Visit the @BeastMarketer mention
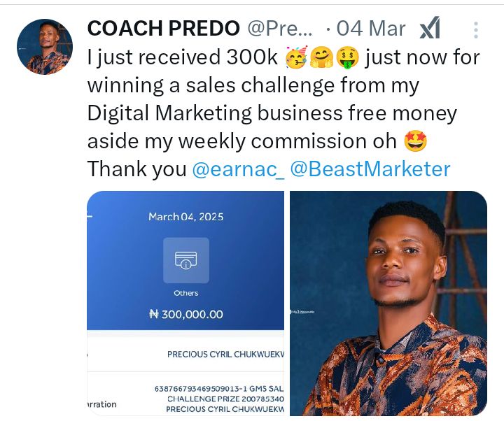This screenshot has height=421, width=504. (x=370, y=169)
